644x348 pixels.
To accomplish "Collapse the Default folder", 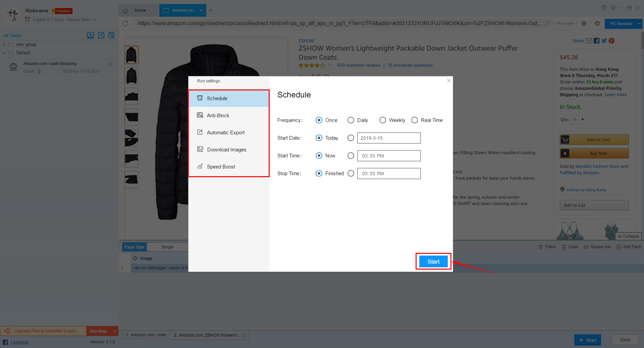I will click(x=4, y=53).
